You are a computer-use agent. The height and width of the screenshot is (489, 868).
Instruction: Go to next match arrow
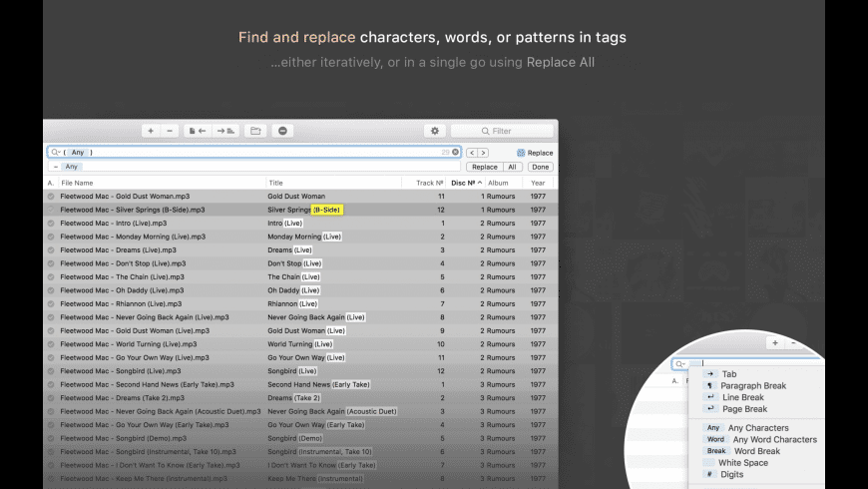click(x=483, y=153)
